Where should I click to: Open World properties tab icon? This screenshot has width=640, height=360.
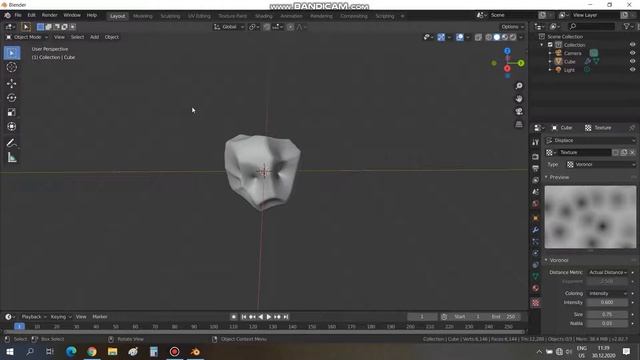(536, 204)
